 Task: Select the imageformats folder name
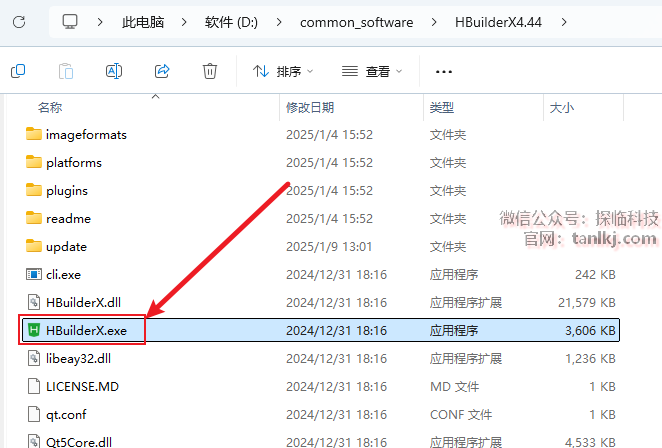(86, 135)
